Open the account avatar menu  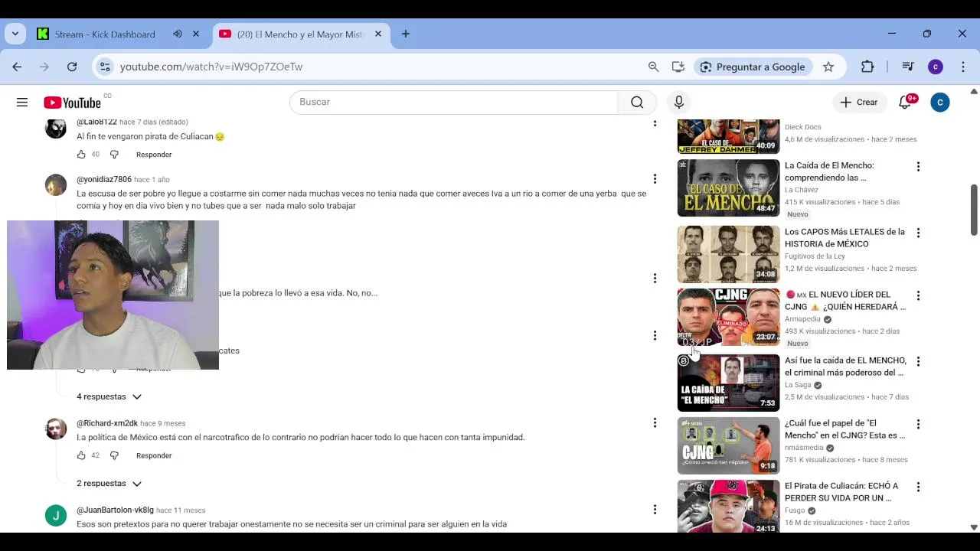[x=940, y=102]
